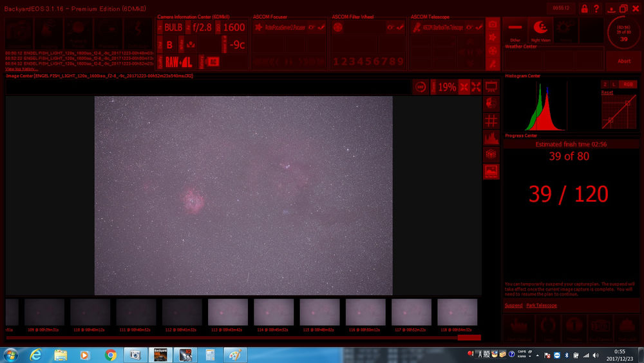Image resolution: width=644 pixels, height=363 pixels.
Task: Toggle Focuser checkmark enable
Action: click(x=321, y=28)
